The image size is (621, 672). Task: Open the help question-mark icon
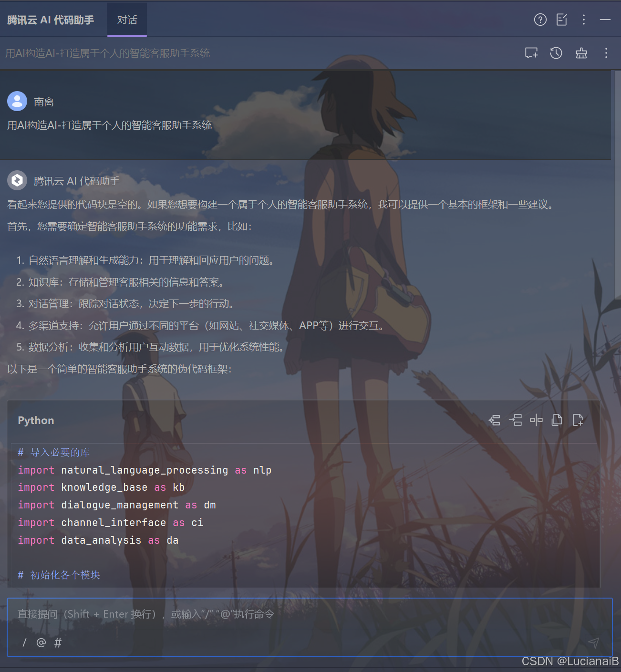[540, 20]
